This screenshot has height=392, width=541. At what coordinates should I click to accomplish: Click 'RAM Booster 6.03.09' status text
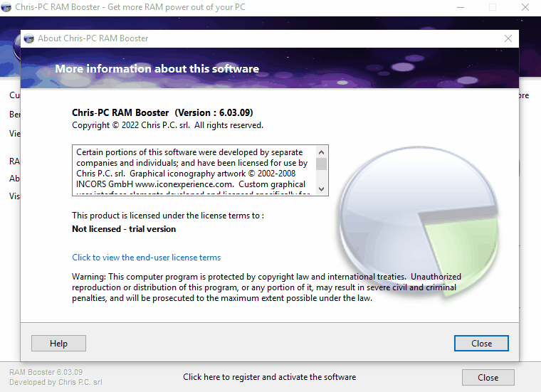click(46, 372)
